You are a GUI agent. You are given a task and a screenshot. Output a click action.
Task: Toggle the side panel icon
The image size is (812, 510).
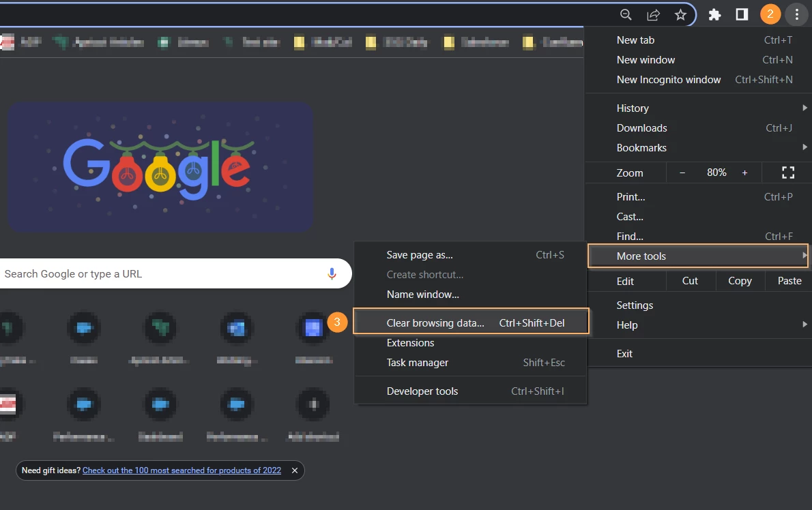(x=742, y=14)
